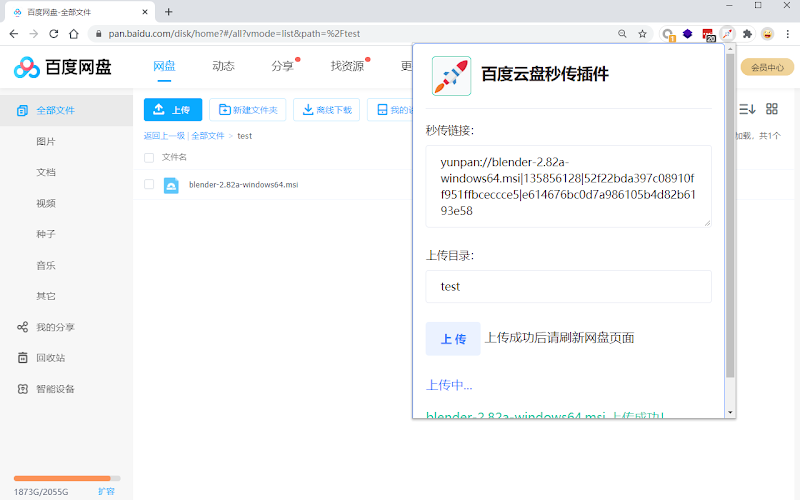The image size is (800, 500).
Task: Open the extensions puzzle icon
Action: pyautogui.click(x=747, y=34)
